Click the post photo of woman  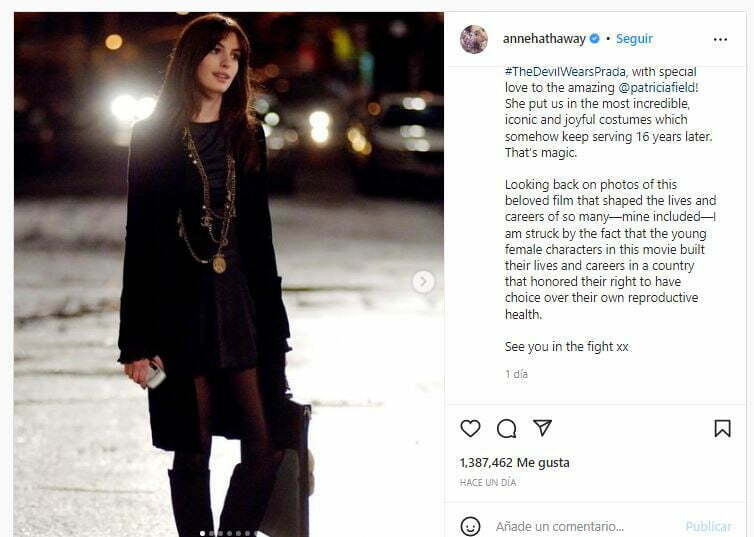coord(229,275)
